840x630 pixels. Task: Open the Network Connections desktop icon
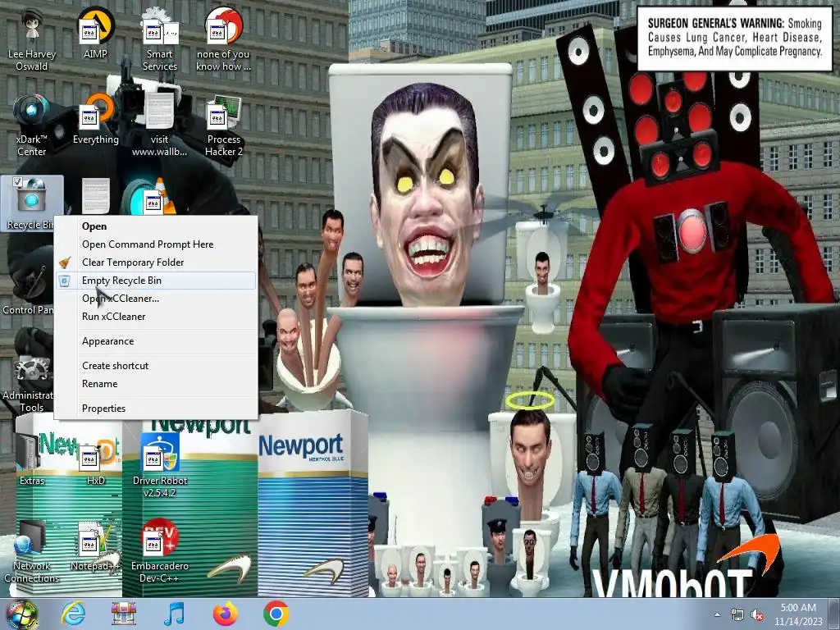point(32,552)
